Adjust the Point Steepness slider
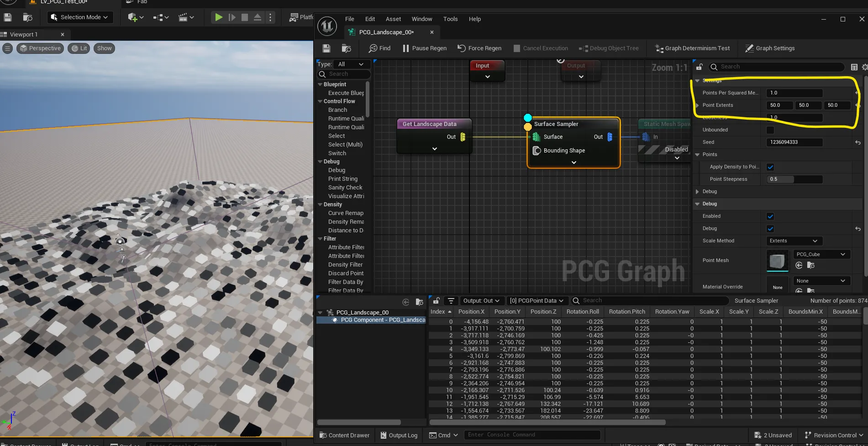The image size is (868, 446). pyautogui.click(x=794, y=179)
